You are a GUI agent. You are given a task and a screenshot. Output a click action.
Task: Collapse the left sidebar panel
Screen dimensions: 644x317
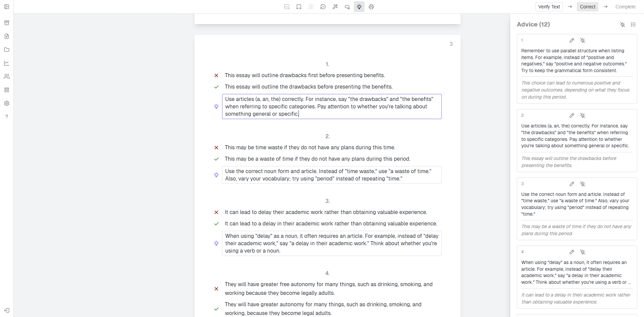tap(7, 7)
